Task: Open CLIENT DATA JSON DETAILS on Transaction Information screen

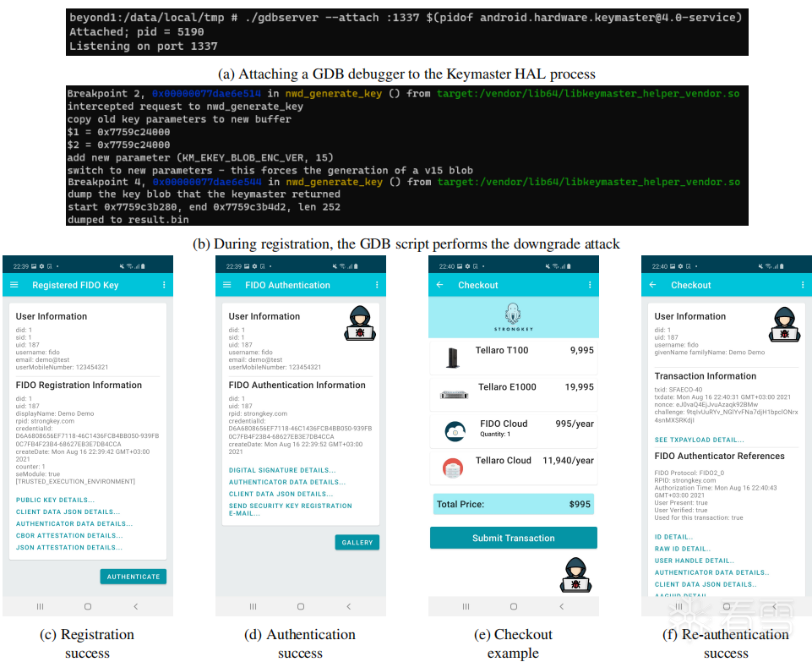Action: 706,584
